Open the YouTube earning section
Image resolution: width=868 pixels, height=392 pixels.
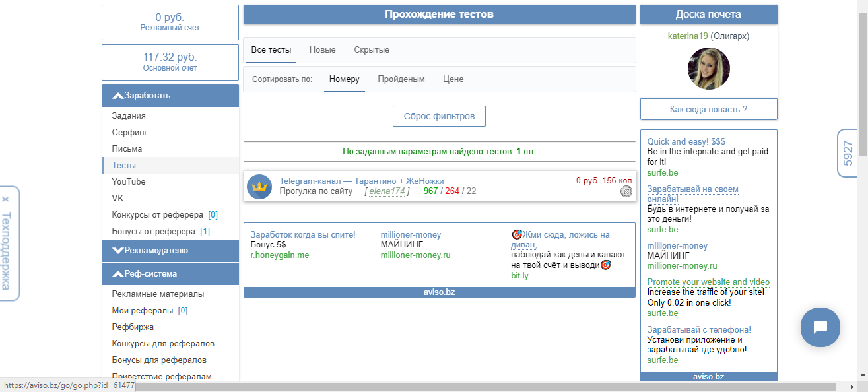(x=129, y=181)
